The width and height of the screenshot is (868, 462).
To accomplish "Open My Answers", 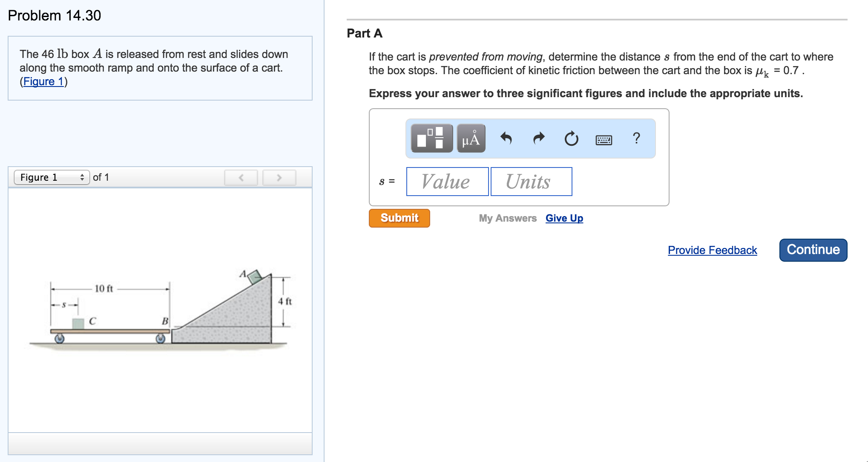I will pyautogui.click(x=507, y=218).
